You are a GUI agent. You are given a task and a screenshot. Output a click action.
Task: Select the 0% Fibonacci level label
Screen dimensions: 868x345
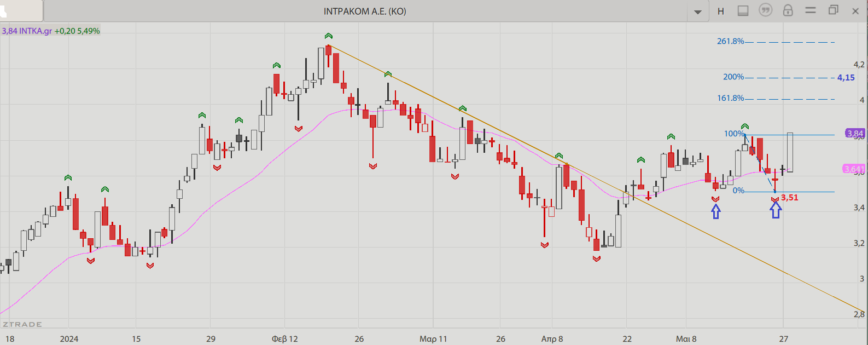click(x=738, y=191)
